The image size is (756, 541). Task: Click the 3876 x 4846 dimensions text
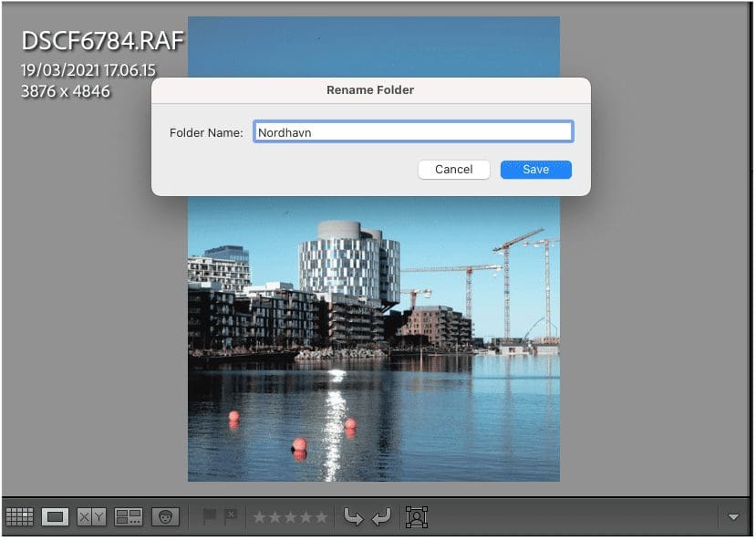point(66,91)
